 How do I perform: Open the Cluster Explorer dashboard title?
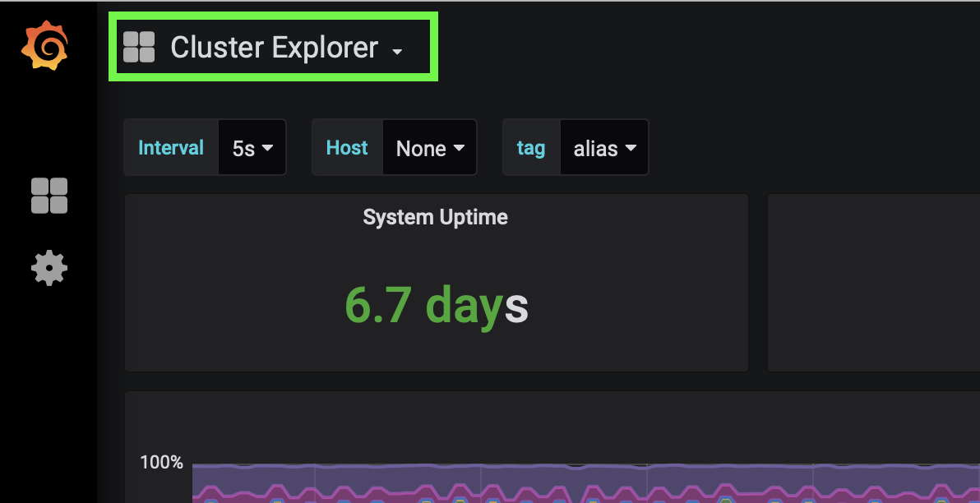pos(274,48)
